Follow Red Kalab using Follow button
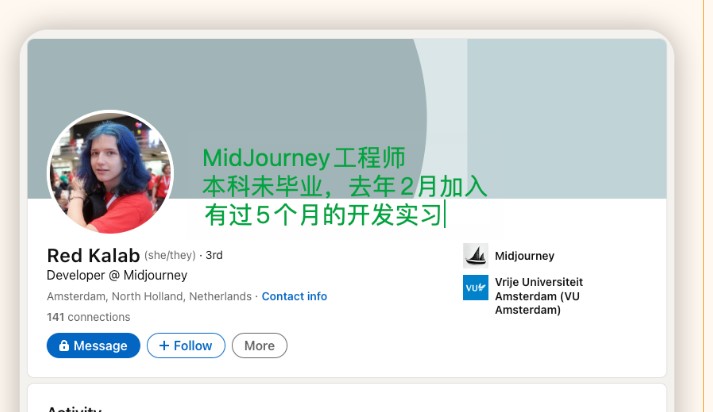This screenshot has height=412, width=713. tap(186, 346)
